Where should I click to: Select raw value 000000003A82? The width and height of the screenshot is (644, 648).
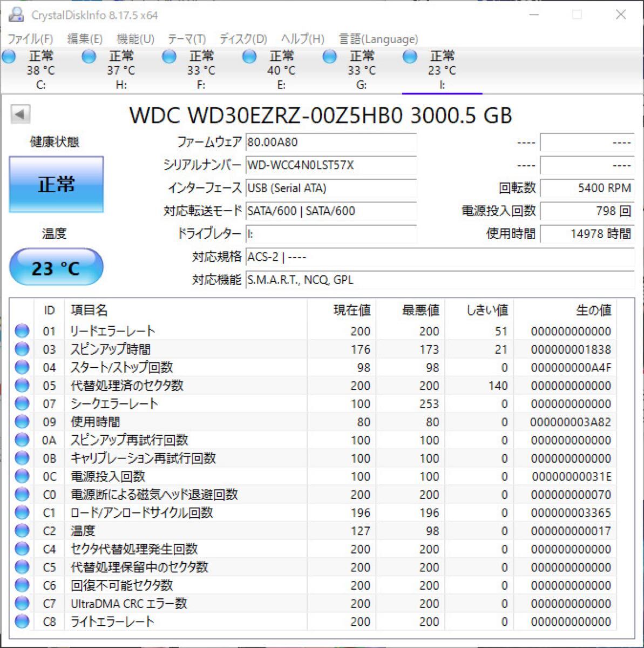pos(571,422)
